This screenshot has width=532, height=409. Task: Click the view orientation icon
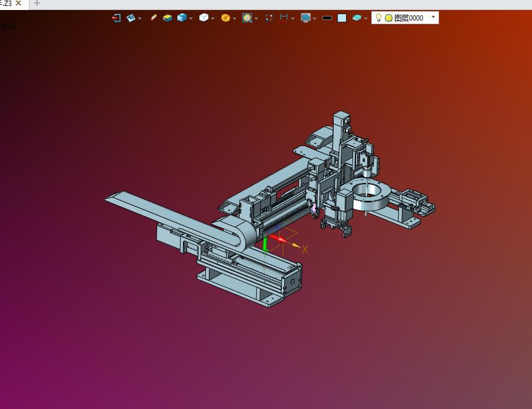tap(131, 18)
